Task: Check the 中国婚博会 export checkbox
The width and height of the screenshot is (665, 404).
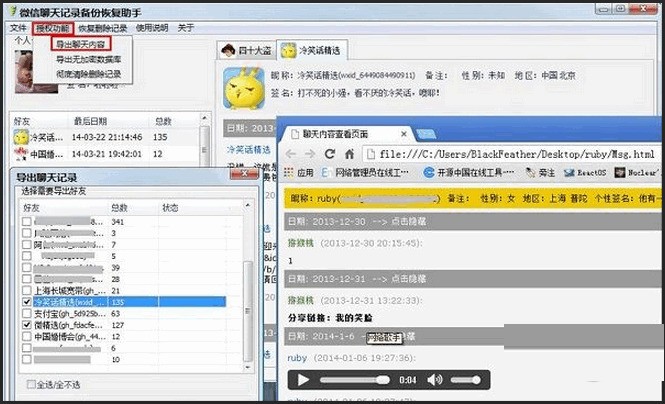Action: coord(26,337)
